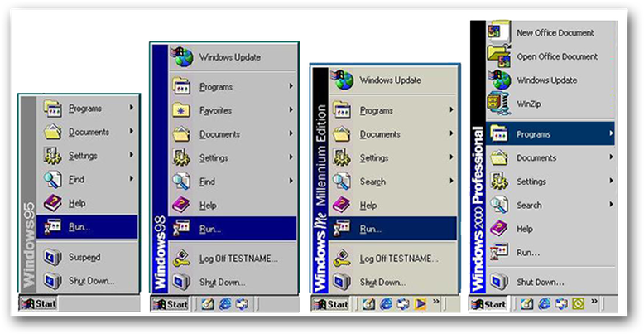The image size is (644, 334).
Task: Select Open Office Document in Windows 2000 menu
Action: [x=556, y=56]
